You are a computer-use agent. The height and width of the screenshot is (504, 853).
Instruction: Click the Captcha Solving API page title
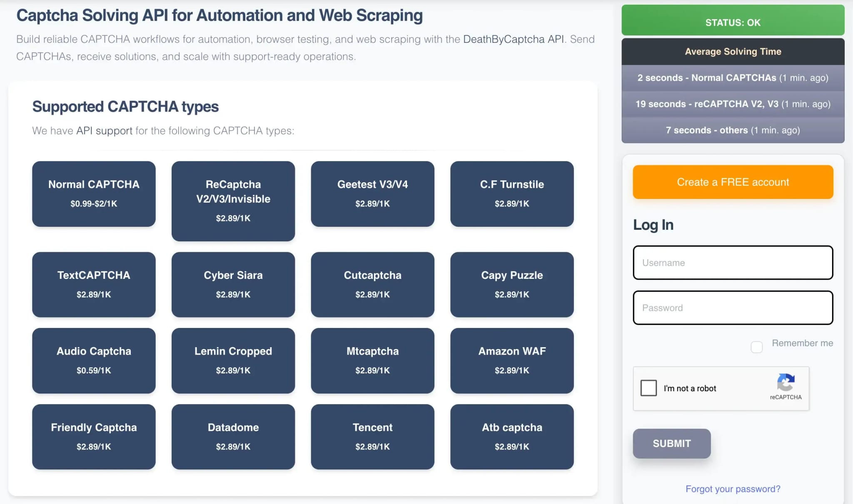[x=219, y=15]
